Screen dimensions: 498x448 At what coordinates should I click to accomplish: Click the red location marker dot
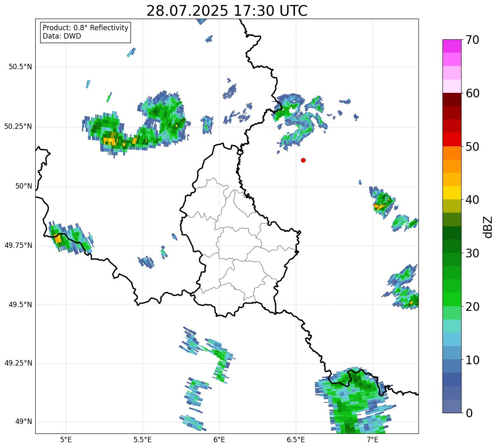303,160
